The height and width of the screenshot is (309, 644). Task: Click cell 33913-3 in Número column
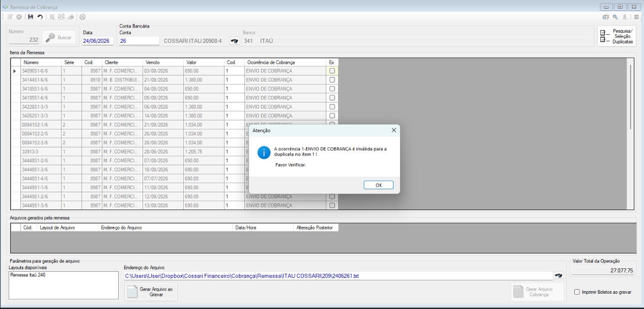point(40,151)
